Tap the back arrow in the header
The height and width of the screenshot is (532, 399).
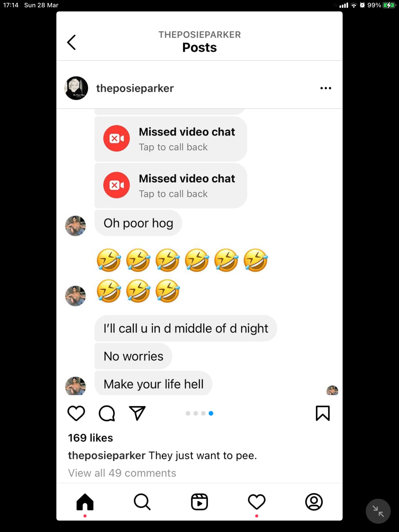[71, 42]
